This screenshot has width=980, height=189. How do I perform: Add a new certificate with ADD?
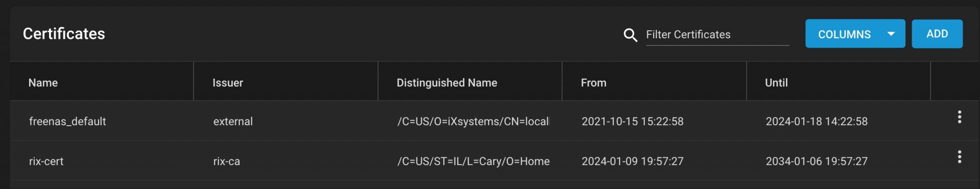click(937, 34)
